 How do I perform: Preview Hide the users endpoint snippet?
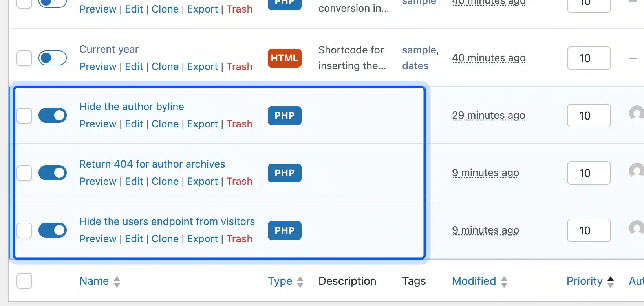click(98, 239)
